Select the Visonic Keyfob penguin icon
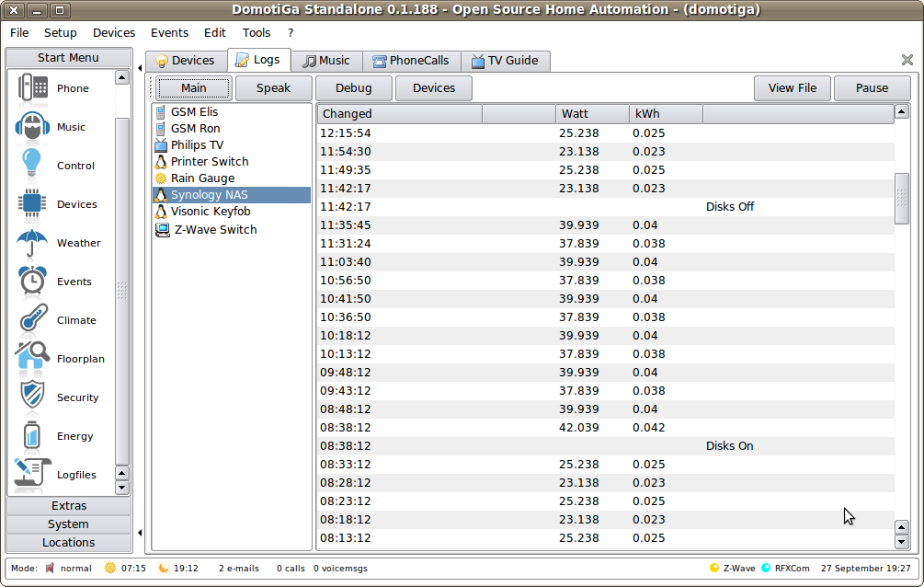This screenshot has width=924, height=587. tap(161, 212)
